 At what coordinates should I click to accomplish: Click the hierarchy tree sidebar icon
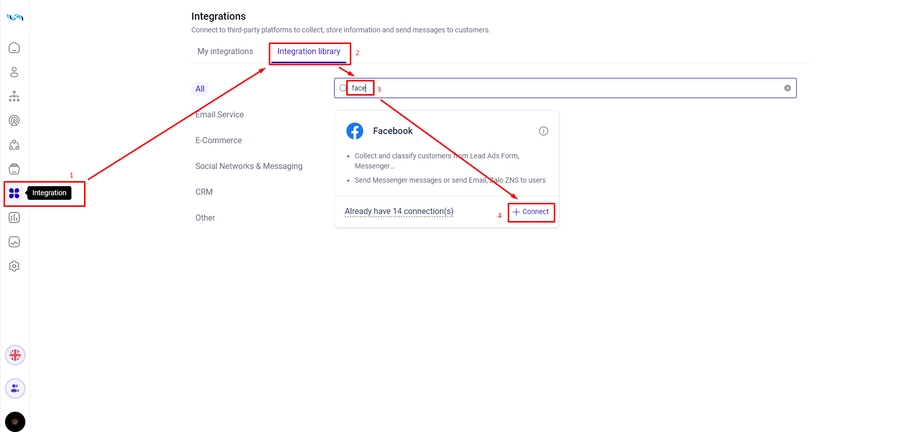[14, 96]
